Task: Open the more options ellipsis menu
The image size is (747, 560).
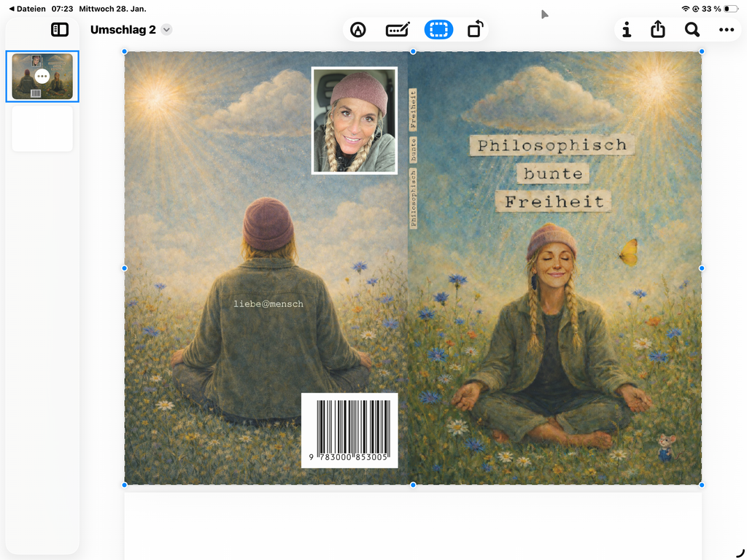Action: point(726,30)
